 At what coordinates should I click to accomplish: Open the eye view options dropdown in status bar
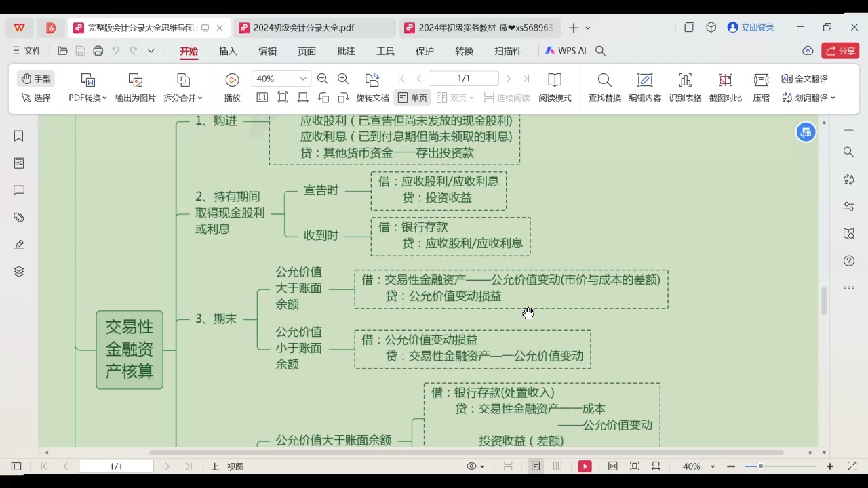click(x=475, y=466)
